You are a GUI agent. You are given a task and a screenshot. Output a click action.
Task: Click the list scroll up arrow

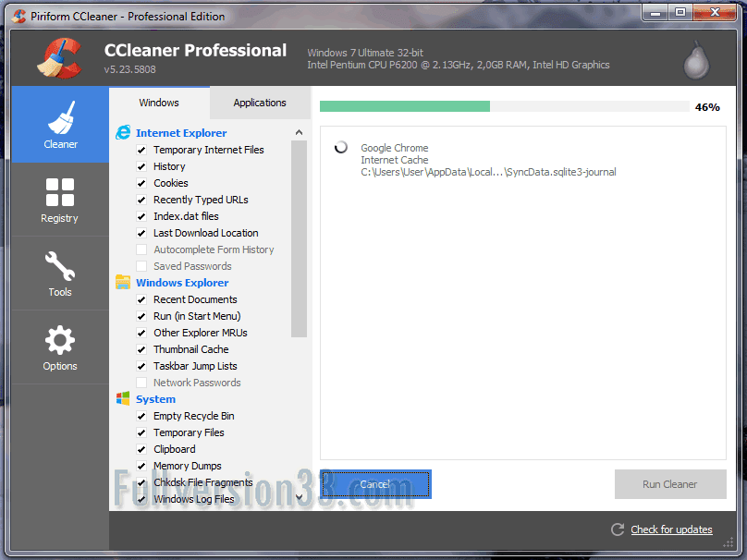(300, 132)
